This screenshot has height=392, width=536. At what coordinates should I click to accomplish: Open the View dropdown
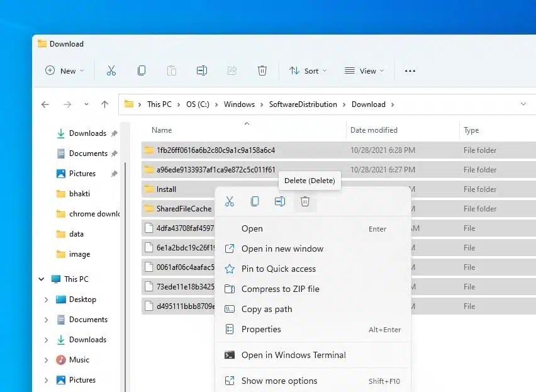tap(364, 70)
